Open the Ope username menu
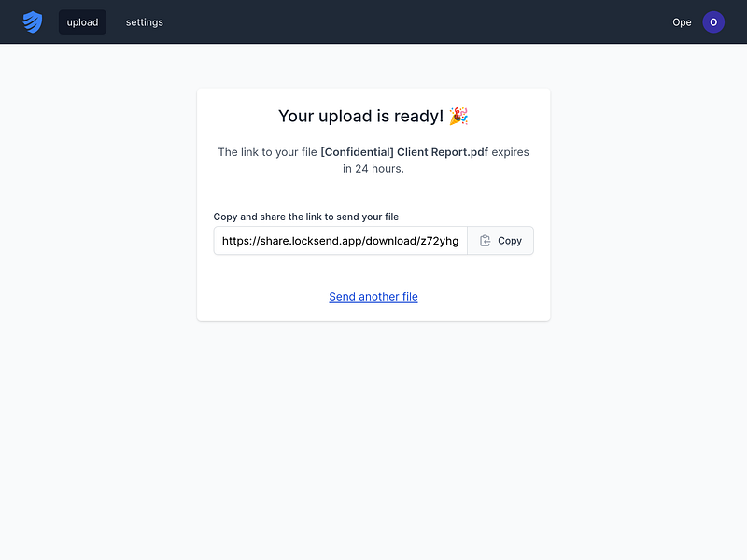Screen dimensions: 747x560 coord(682,22)
